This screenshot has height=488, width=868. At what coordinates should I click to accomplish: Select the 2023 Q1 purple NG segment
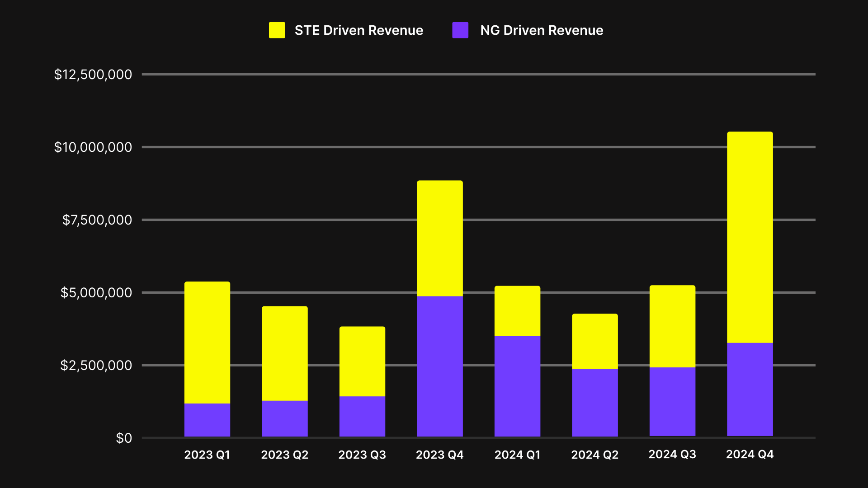click(207, 420)
